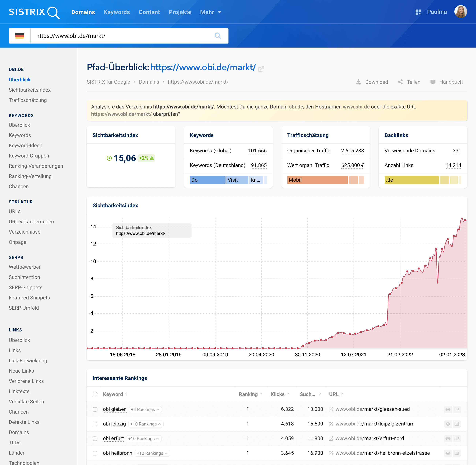The width and height of the screenshot is (476, 465).
Task: Open Sichtbarkeitsindex in the sidebar
Action: coord(30,90)
